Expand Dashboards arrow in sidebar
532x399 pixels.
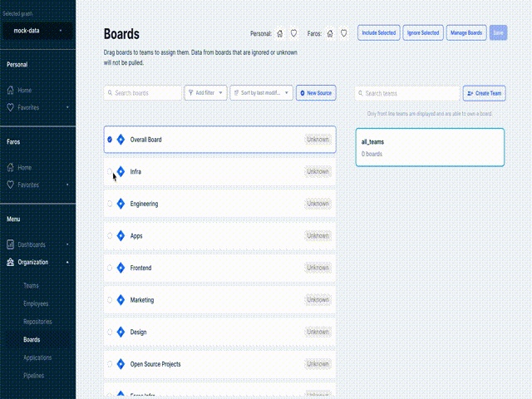click(x=67, y=244)
